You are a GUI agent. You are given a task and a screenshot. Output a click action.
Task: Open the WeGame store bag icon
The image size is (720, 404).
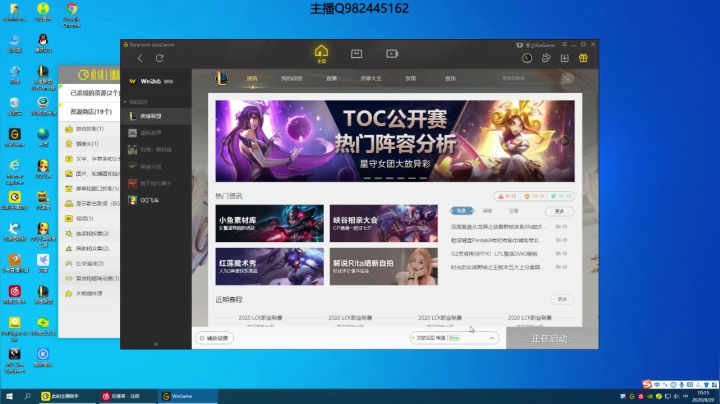click(x=356, y=54)
